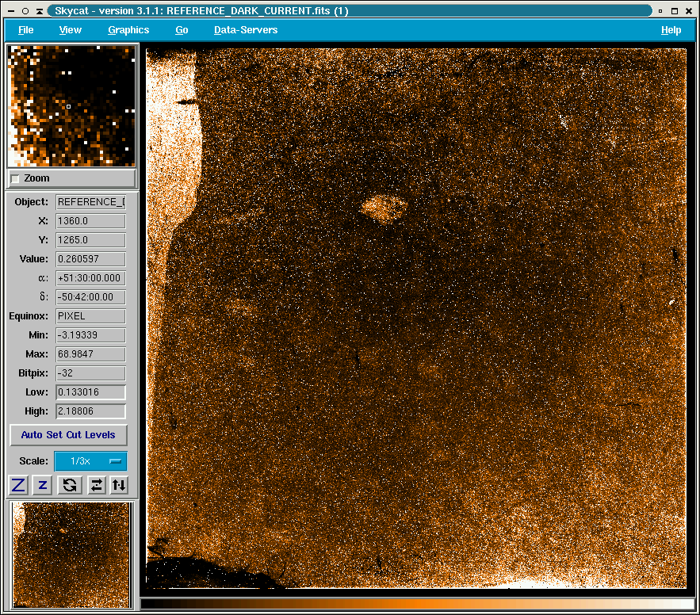Screen dimensions: 700x615
Task: Open the Graphics menu
Action: click(x=128, y=30)
